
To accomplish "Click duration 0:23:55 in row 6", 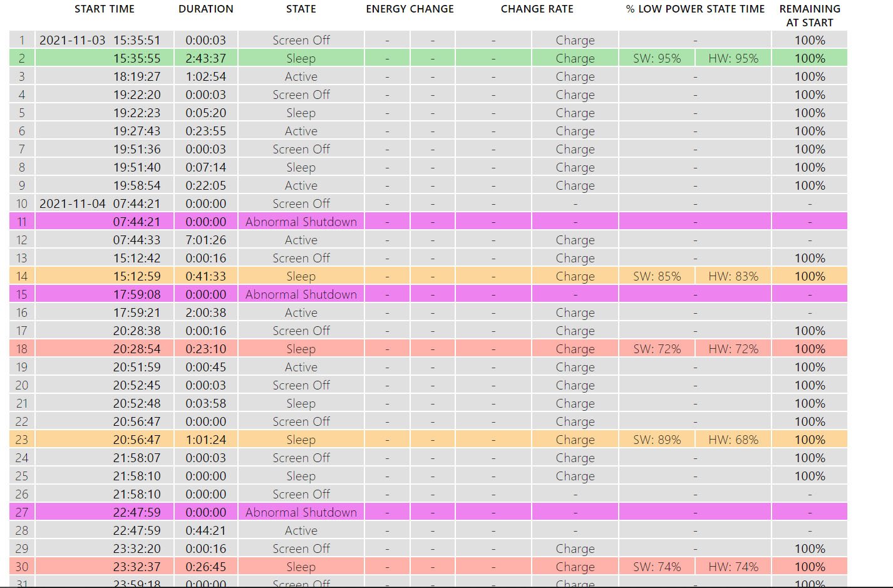I will [x=205, y=131].
